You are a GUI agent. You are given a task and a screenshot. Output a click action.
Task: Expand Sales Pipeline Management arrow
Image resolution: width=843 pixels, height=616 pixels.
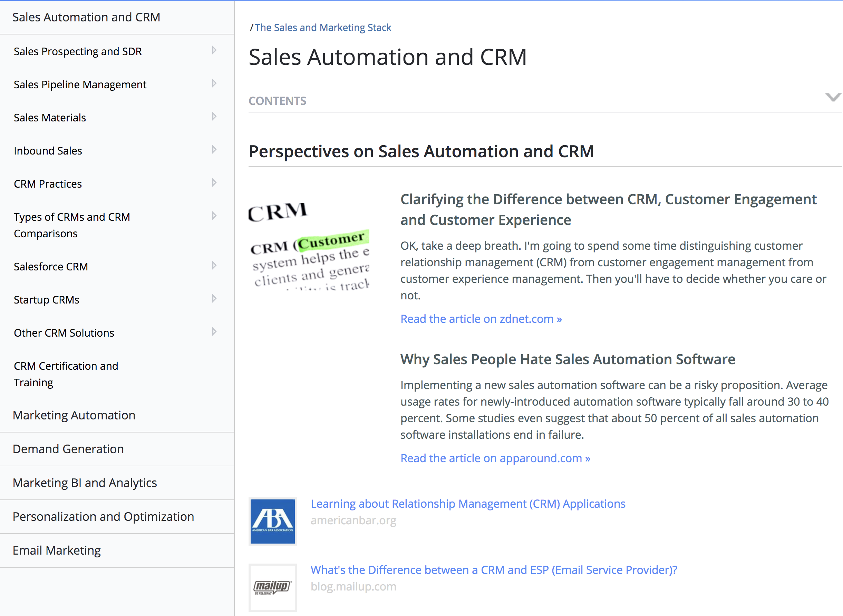tap(214, 83)
